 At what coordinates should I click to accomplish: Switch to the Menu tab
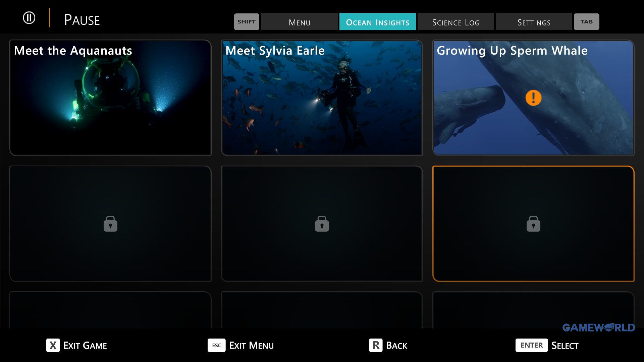[x=299, y=22]
